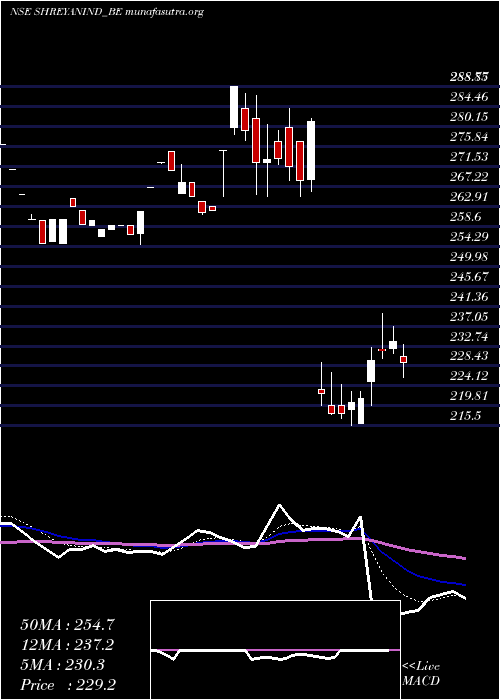500x700 pixels.
Task: Click the 284.46 price axis label
Action: point(468,96)
